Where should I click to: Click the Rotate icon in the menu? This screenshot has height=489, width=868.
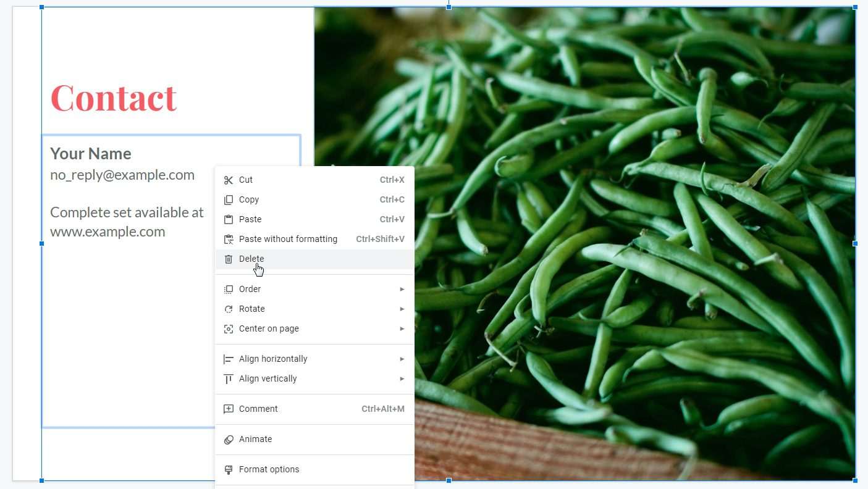coord(229,309)
